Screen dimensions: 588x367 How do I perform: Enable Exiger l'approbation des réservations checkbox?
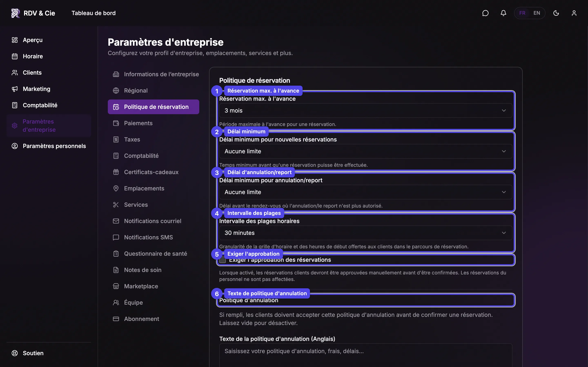coord(223,260)
